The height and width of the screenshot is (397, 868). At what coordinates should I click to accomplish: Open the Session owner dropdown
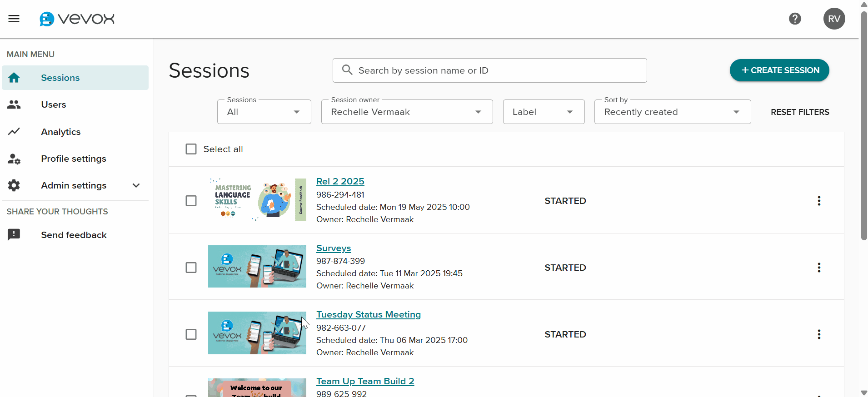coord(407,112)
